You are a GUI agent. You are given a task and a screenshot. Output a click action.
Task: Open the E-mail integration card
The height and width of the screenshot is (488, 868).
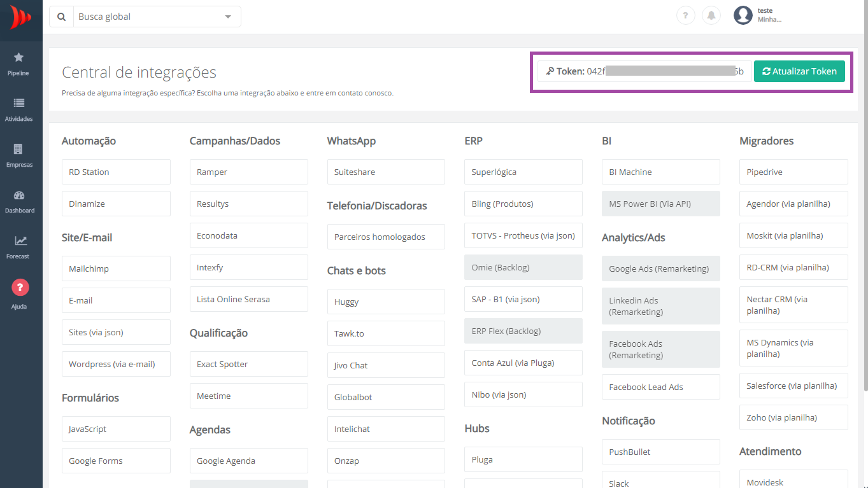click(x=116, y=300)
